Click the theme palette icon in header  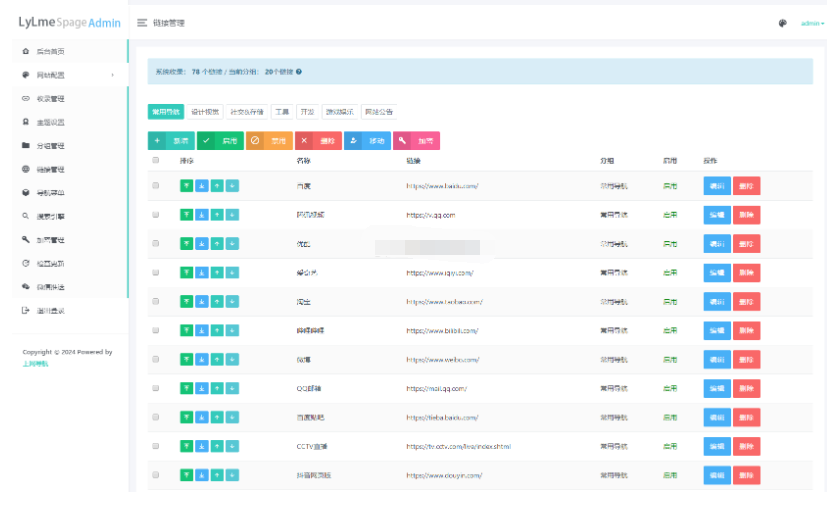782,23
